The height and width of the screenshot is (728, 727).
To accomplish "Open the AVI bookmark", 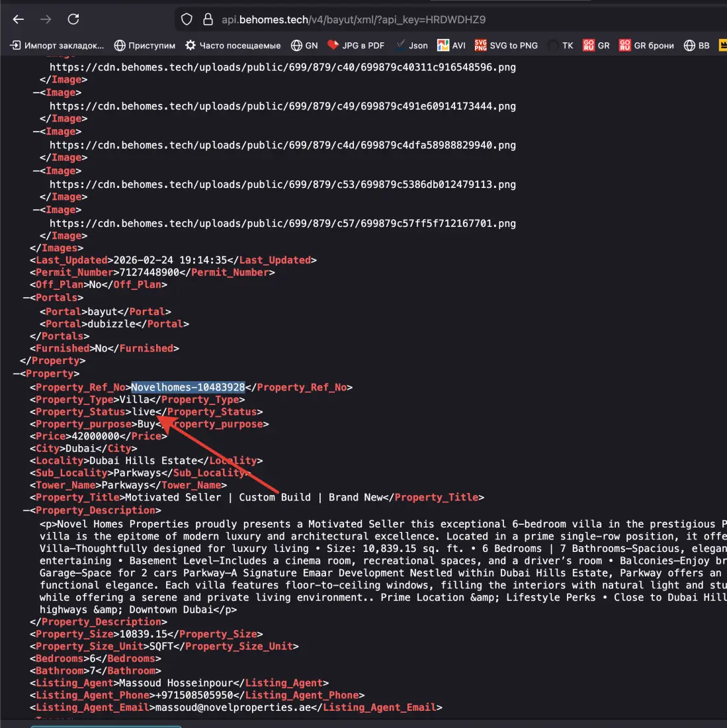I will [x=451, y=46].
